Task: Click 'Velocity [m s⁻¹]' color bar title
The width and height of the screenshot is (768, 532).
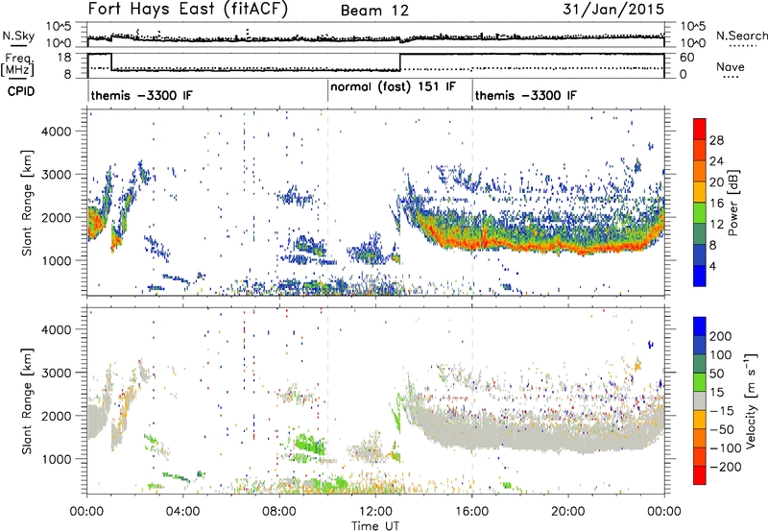Action: click(751, 400)
